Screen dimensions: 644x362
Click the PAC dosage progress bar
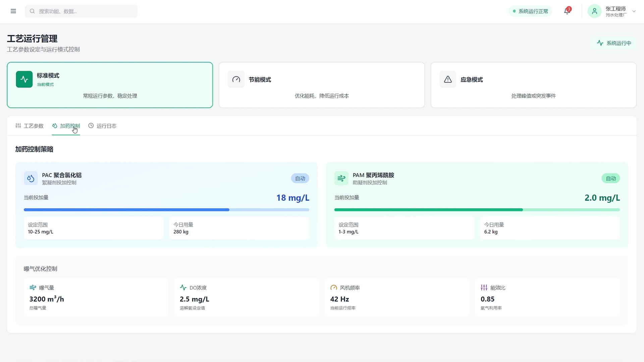tap(166, 210)
